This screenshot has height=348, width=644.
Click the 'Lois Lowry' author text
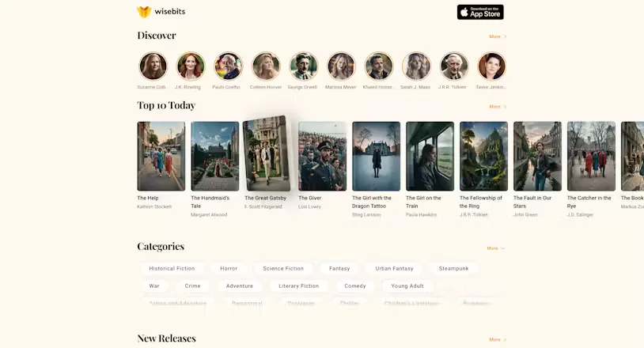309,207
